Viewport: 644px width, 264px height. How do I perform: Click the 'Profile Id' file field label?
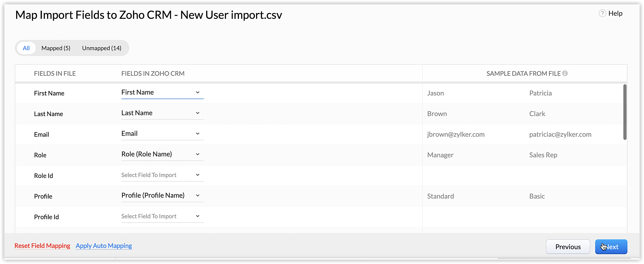tap(46, 217)
